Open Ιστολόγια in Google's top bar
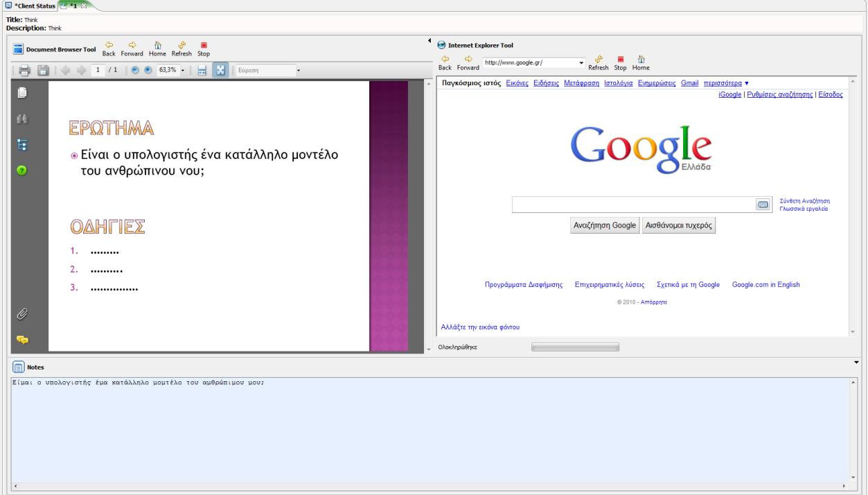The image size is (868, 495). tap(617, 83)
